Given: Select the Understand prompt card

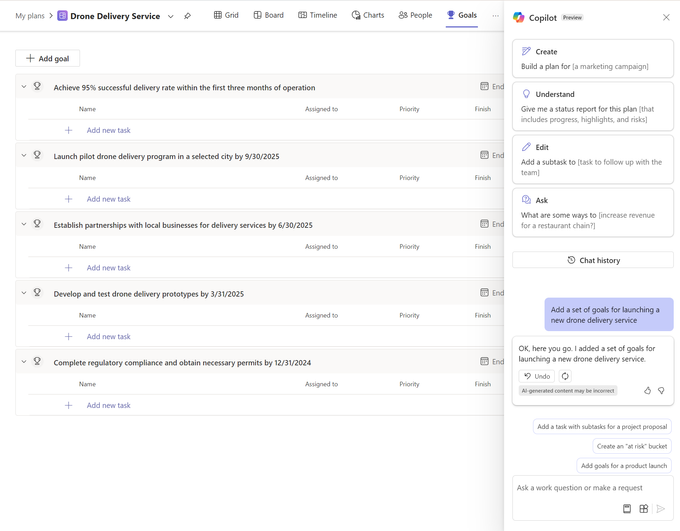Looking at the screenshot, I should 593,107.
